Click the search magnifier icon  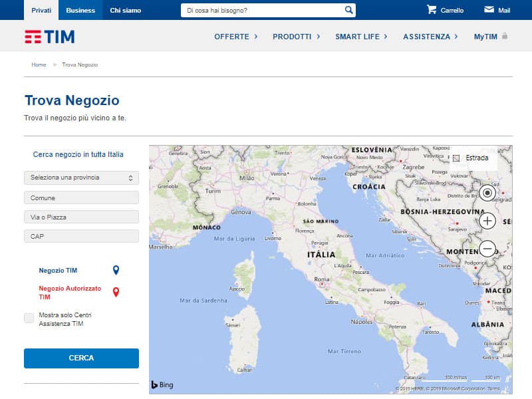[x=348, y=10]
